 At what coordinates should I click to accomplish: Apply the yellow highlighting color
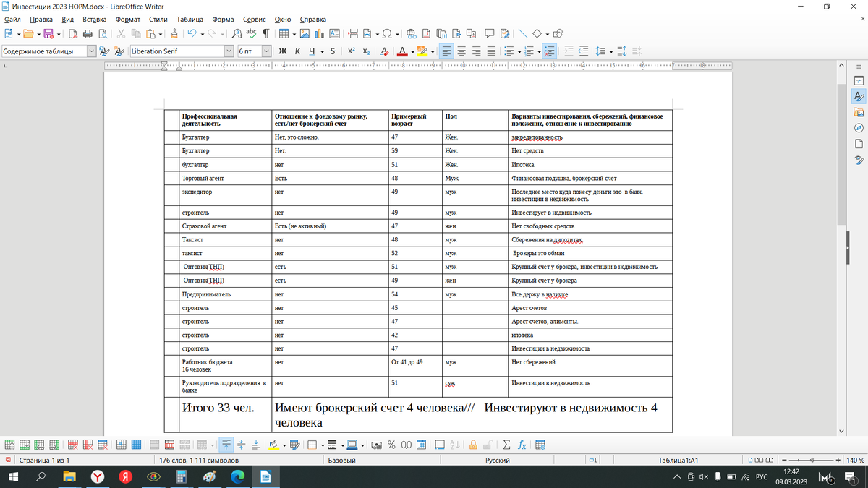coord(422,51)
